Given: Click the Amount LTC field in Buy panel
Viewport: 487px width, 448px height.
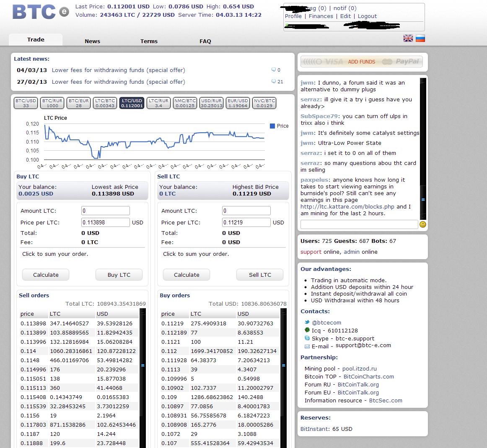Looking at the screenshot, I should (106, 211).
